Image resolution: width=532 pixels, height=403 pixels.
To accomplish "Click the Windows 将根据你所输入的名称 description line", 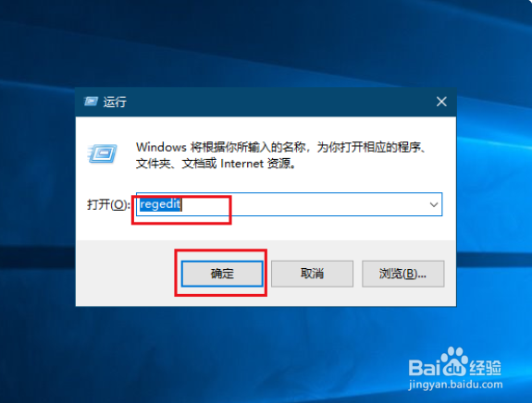I will pyautogui.click(x=281, y=148).
